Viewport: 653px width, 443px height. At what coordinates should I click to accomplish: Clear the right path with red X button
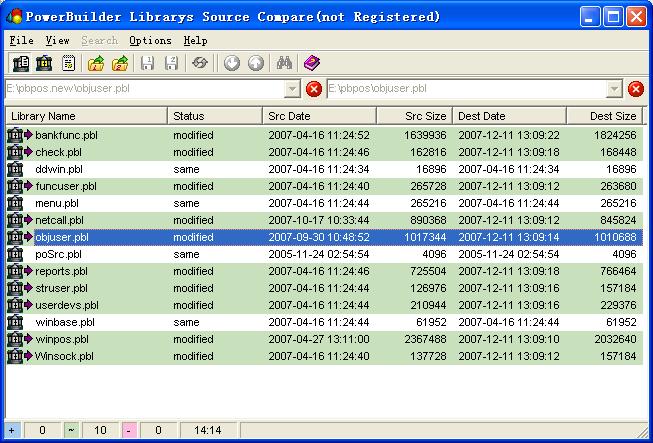[x=636, y=89]
